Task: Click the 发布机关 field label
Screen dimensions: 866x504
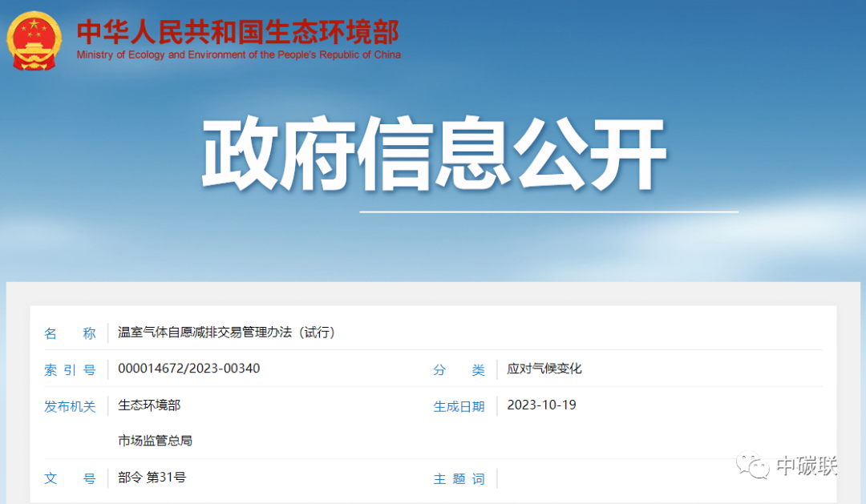Action: (70, 407)
